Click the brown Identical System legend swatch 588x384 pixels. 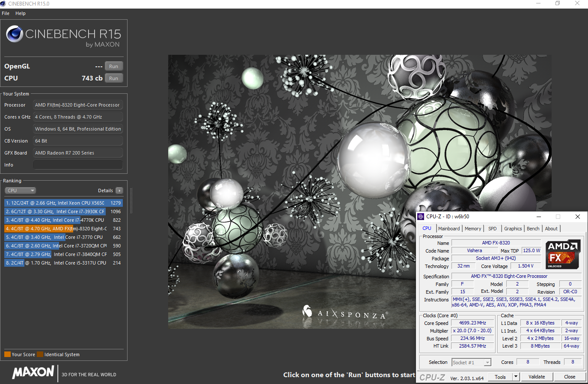tap(40, 354)
